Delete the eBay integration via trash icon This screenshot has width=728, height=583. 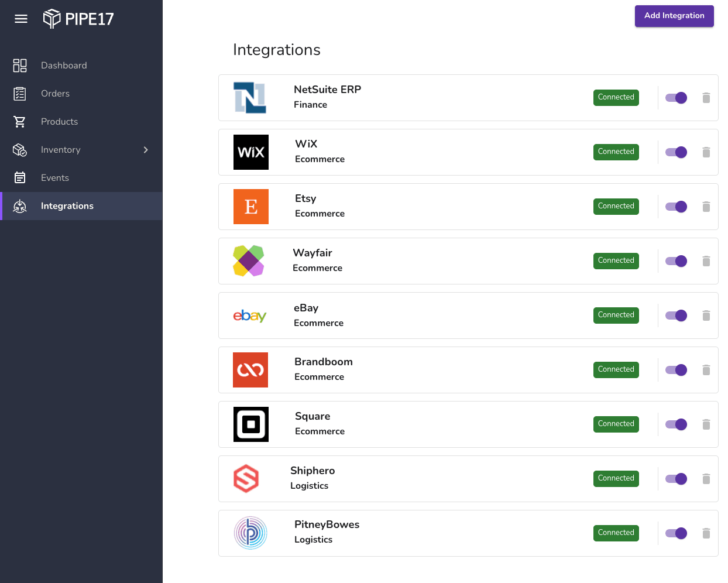pos(706,315)
